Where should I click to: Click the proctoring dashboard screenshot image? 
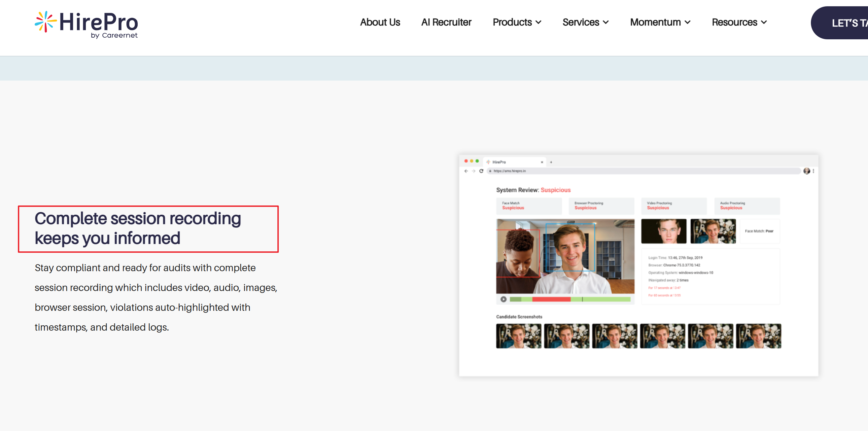(x=639, y=266)
